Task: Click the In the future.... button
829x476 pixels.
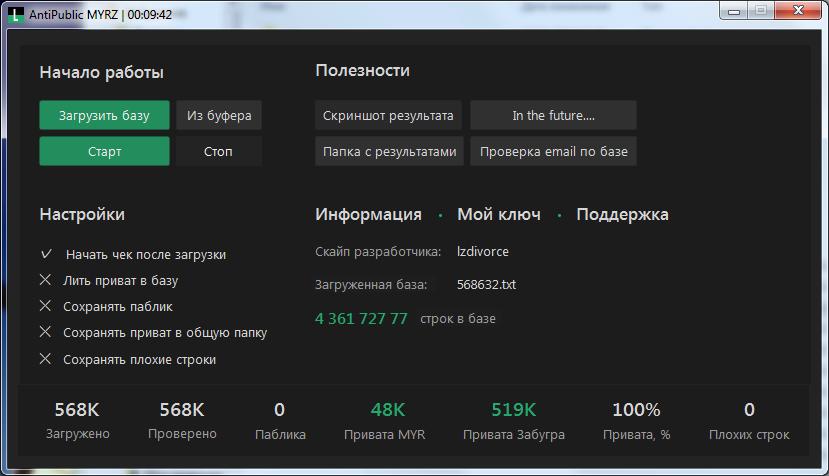Action: [x=553, y=115]
